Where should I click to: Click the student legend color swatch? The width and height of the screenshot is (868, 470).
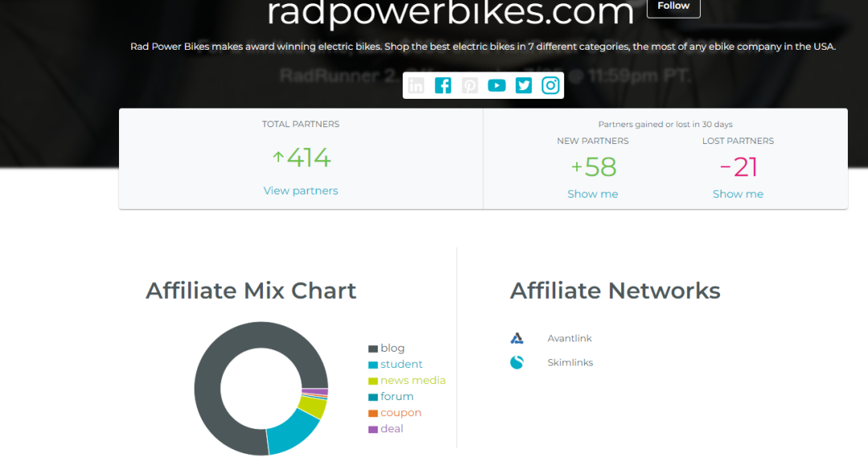[x=373, y=365]
